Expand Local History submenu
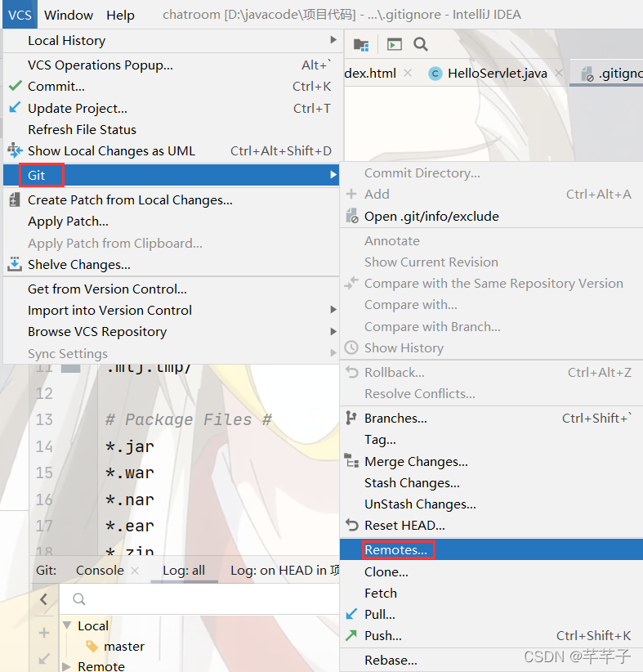 [x=172, y=40]
